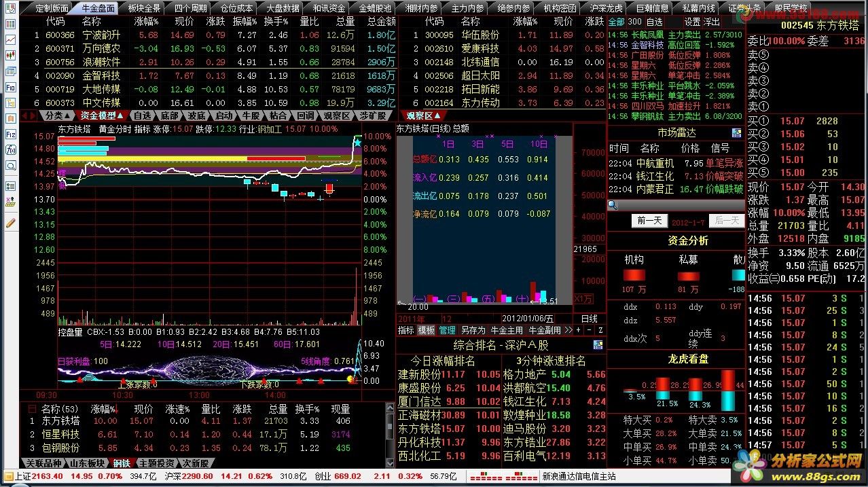
Task: Open the 大盘数据 top tab
Action: point(283,8)
